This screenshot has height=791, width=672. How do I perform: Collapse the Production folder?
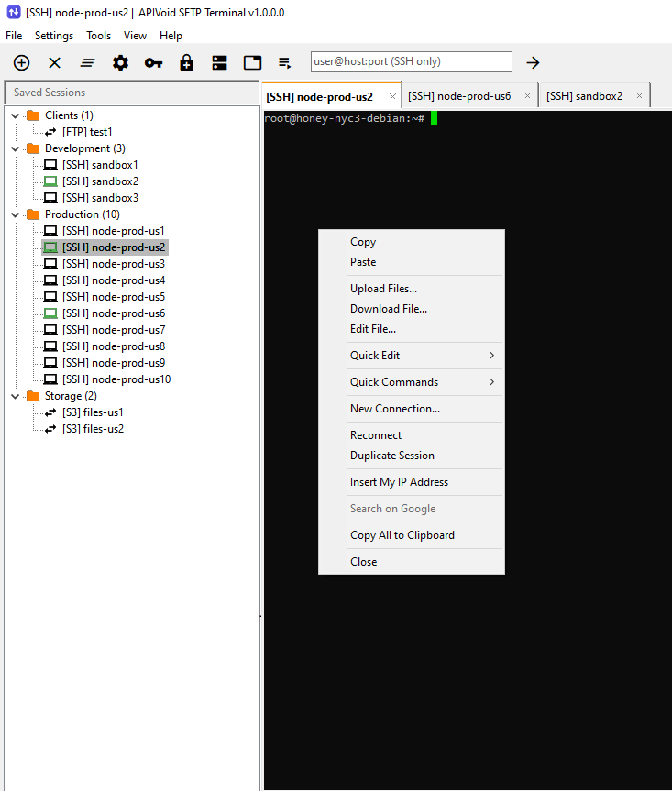click(16, 214)
